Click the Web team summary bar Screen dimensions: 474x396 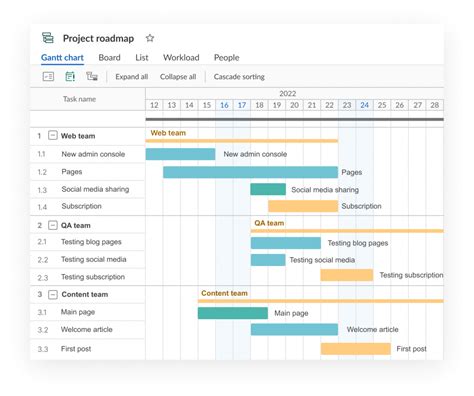[x=242, y=141]
